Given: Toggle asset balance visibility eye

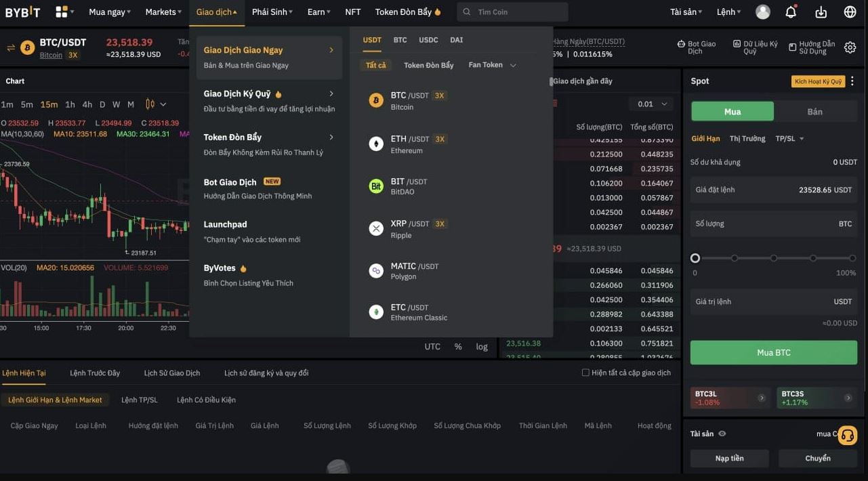Looking at the screenshot, I should click(x=722, y=434).
